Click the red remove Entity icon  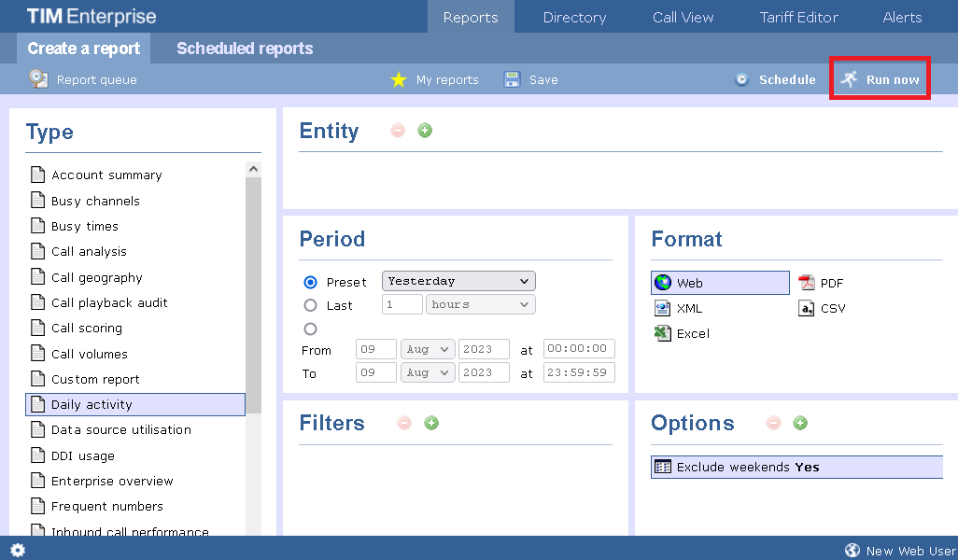[x=398, y=131]
